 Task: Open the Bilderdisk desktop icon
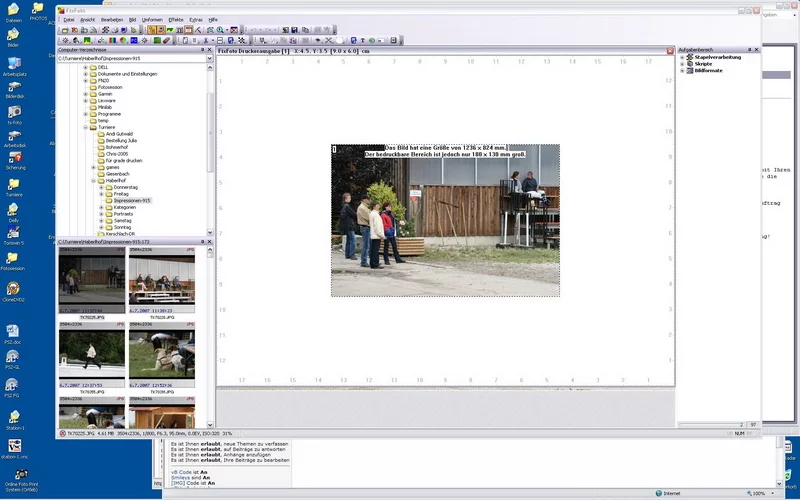14,87
